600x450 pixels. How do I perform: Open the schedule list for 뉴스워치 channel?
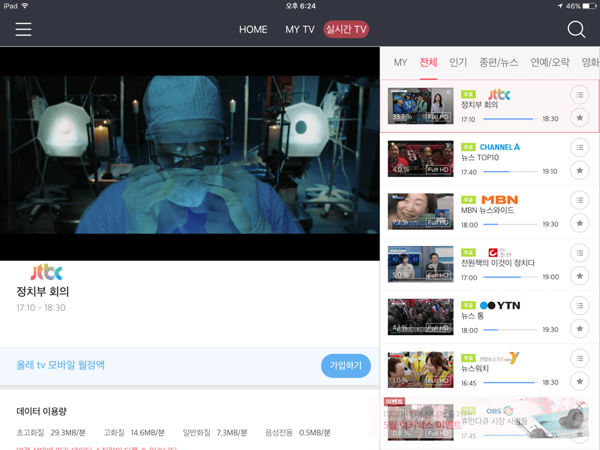click(x=580, y=359)
